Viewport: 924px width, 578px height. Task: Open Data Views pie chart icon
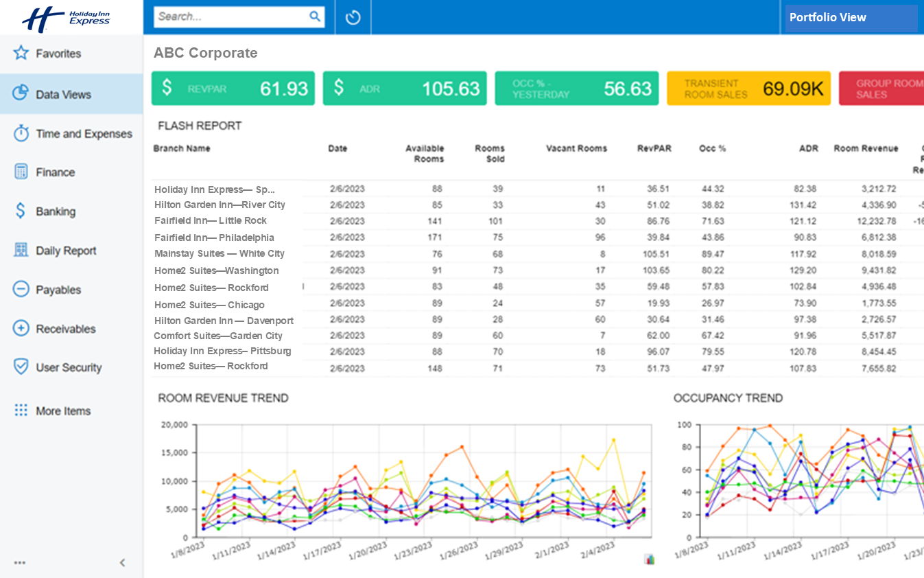pos(21,93)
